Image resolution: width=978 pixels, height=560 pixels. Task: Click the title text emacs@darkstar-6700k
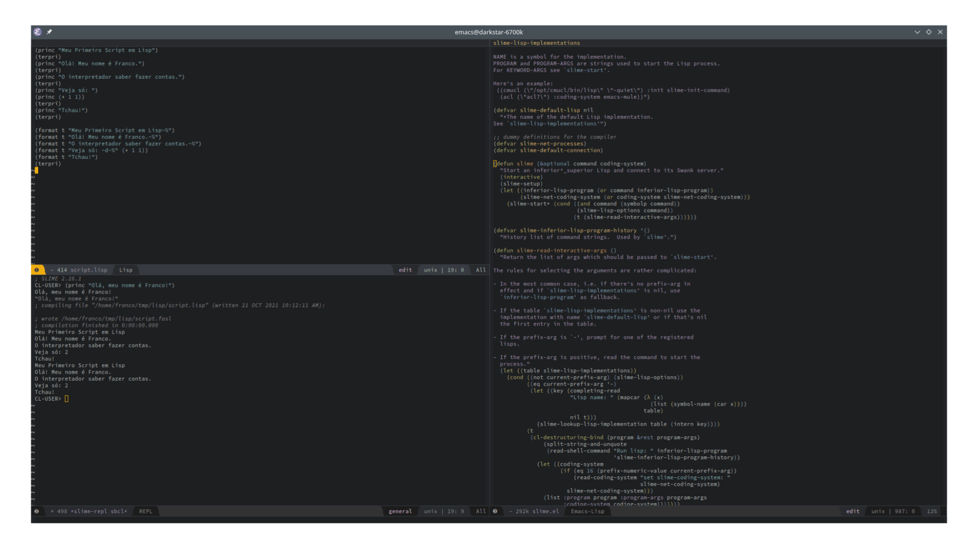489,32
